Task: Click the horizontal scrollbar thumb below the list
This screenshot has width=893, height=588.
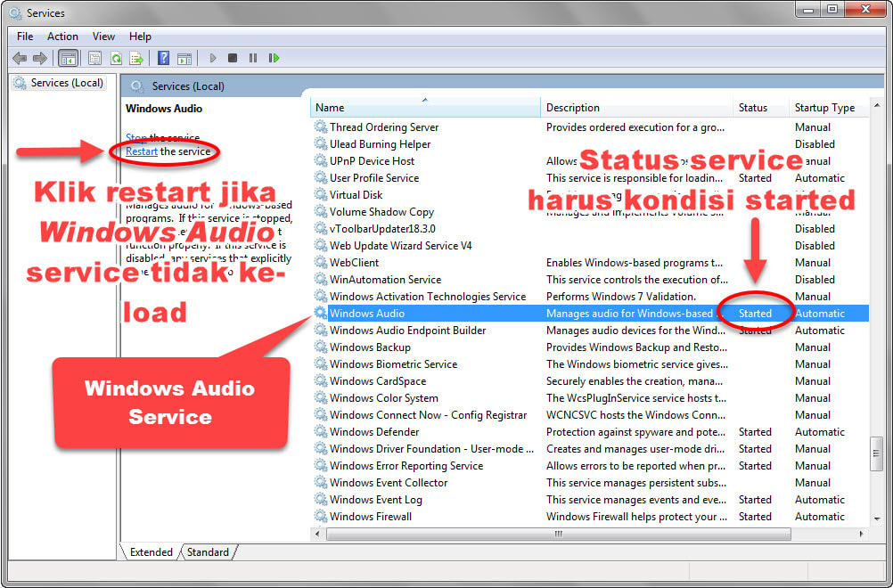Action: click(559, 534)
